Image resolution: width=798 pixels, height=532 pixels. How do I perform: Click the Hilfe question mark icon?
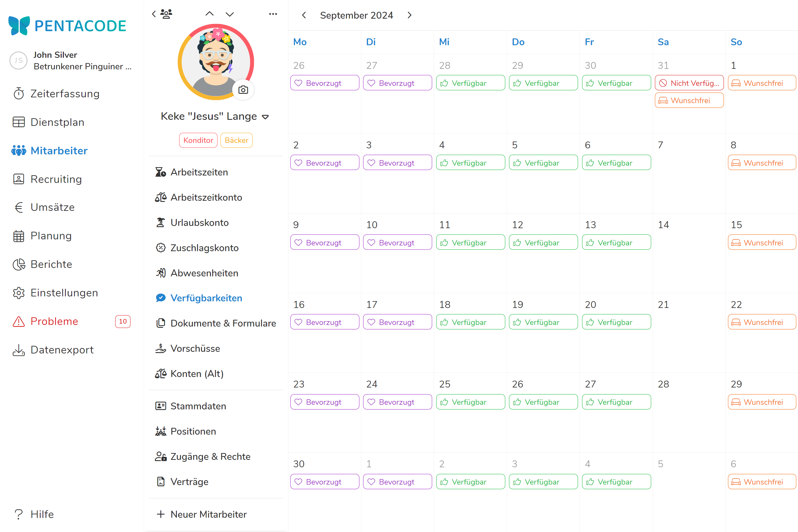click(19, 514)
